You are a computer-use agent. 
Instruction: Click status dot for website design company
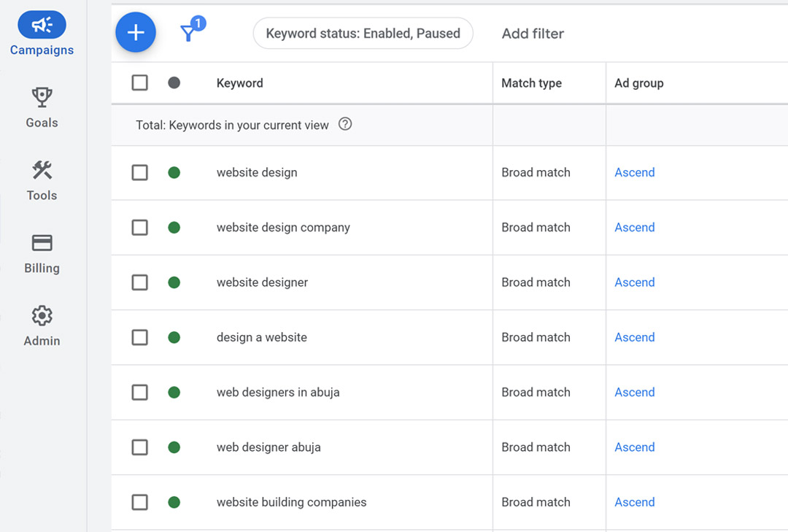[x=174, y=227]
